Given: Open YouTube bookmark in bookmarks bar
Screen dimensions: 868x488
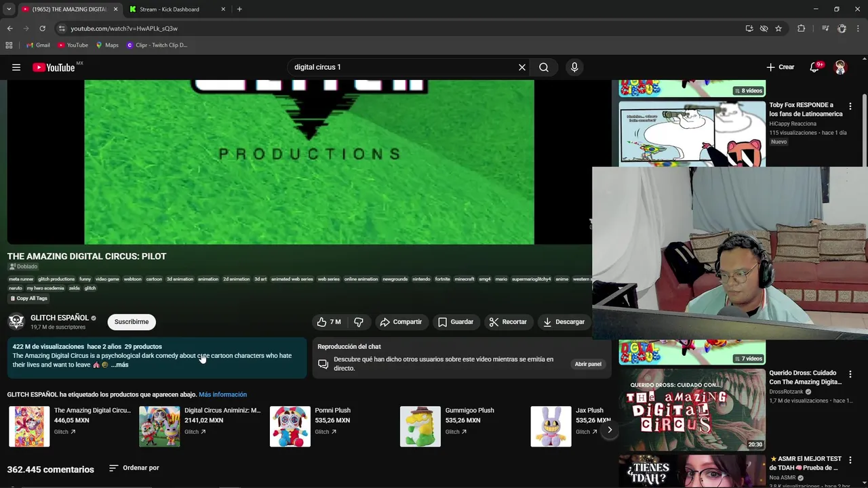Looking at the screenshot, I should coord(73,45).
